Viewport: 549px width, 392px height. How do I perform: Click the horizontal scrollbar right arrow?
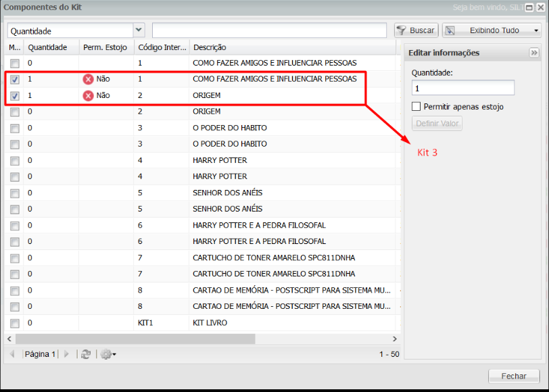tap(395, 339)
